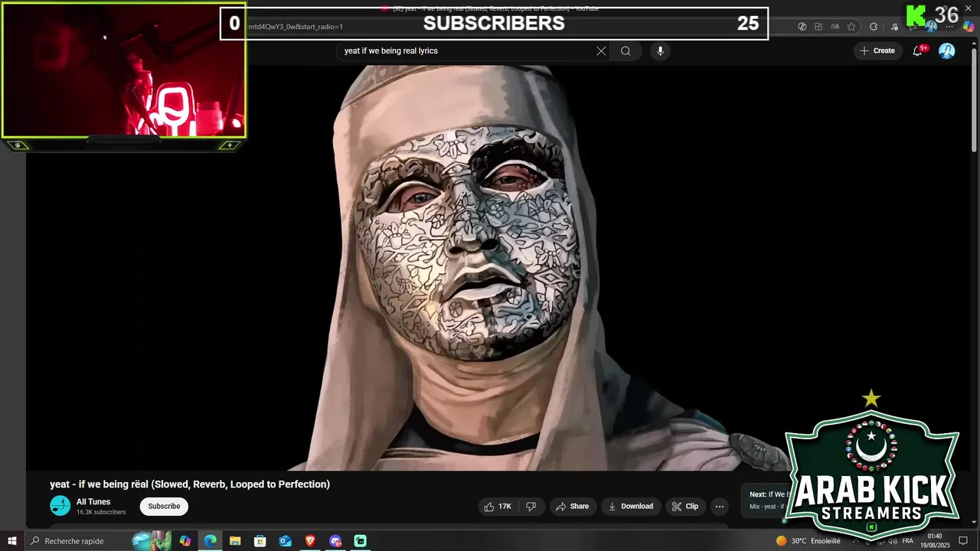Open the clock showing 01:40

pos(935,541)
